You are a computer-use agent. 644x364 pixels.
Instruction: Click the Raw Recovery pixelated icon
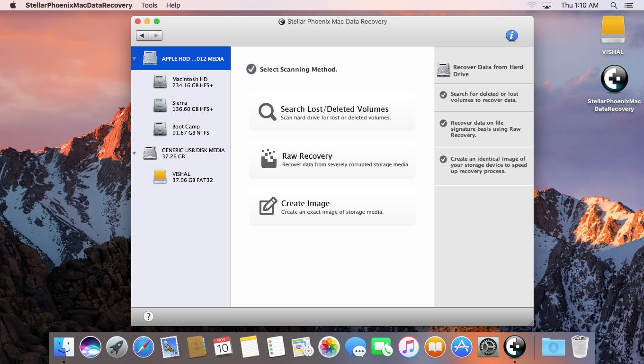click(x=268, y=159)
